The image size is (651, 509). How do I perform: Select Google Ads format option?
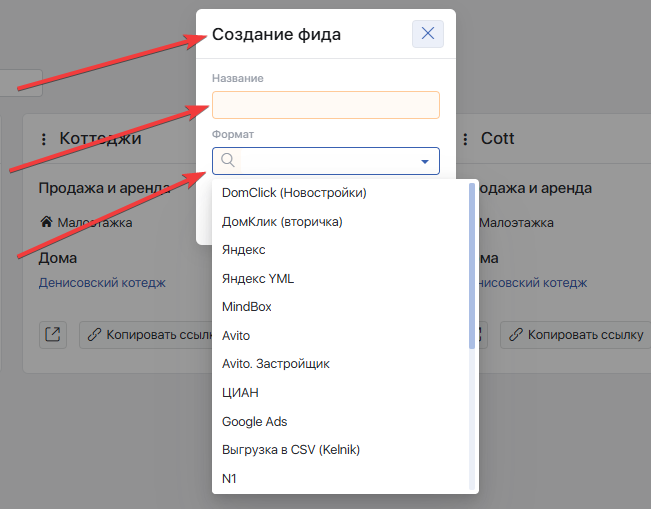pos(254,422)
